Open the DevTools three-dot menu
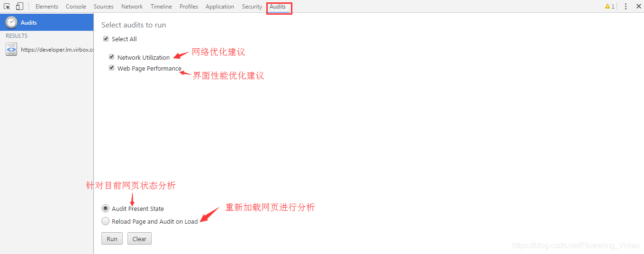 tap(626, 7)
